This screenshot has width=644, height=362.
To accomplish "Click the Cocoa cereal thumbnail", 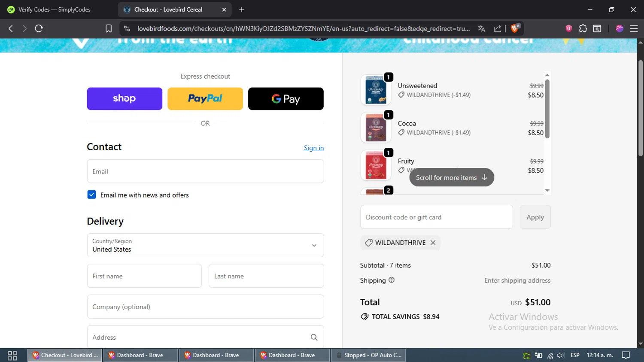I will click(376, 128).
